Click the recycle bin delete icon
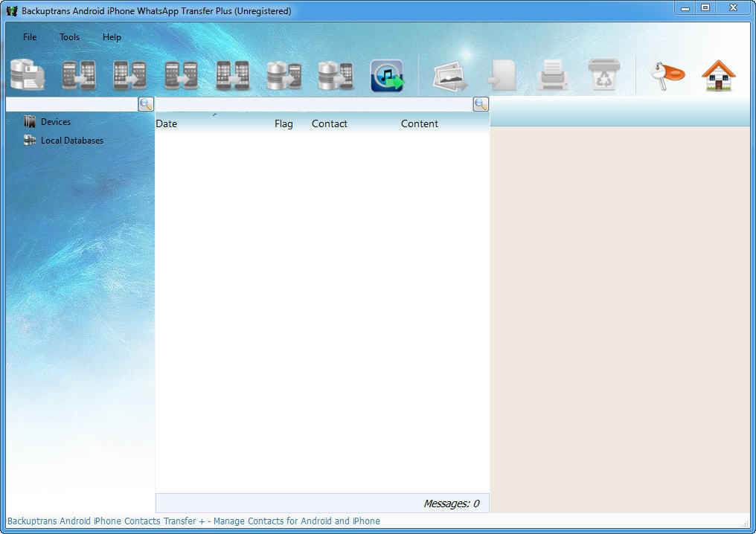Image resolution: width=756 pixels, height=534 pixels. [603, 75]
